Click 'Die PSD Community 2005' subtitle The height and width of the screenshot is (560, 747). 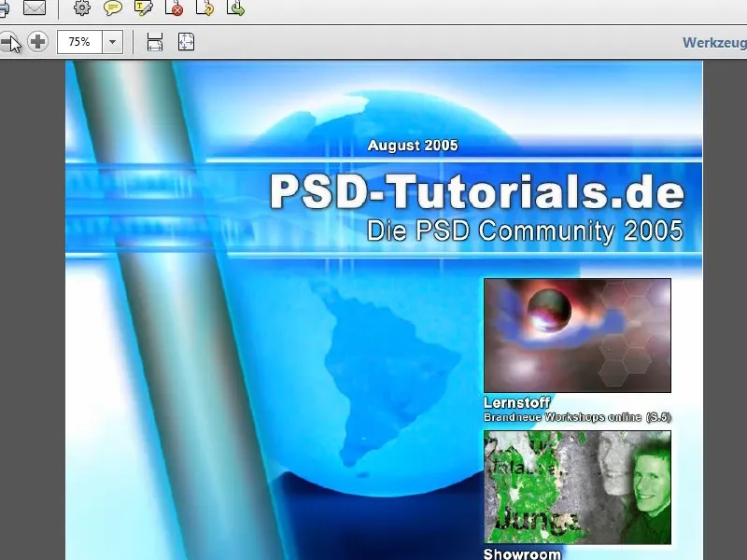click(525, 231)
